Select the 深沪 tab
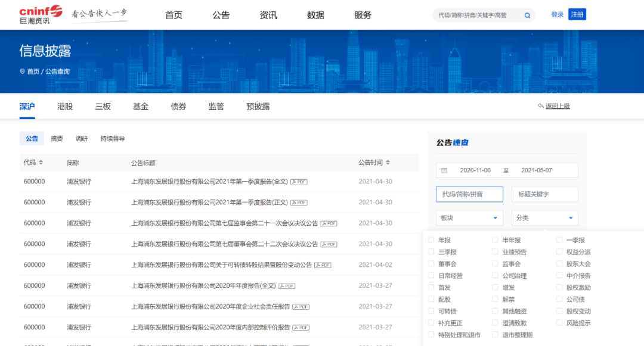 [27, 107]
